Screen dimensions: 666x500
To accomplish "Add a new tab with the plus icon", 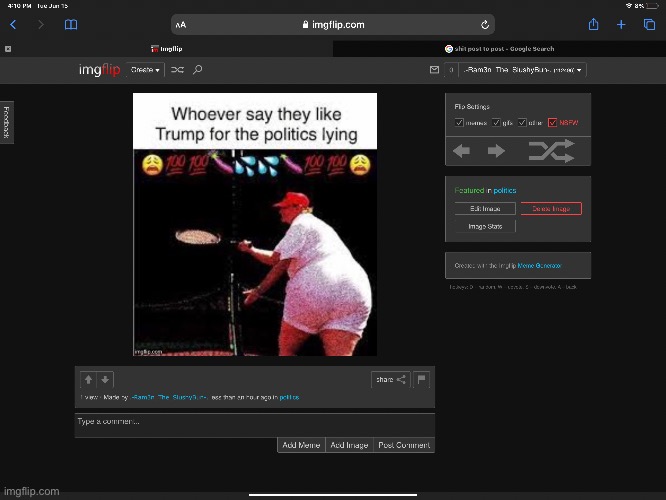I will [621, 25].
